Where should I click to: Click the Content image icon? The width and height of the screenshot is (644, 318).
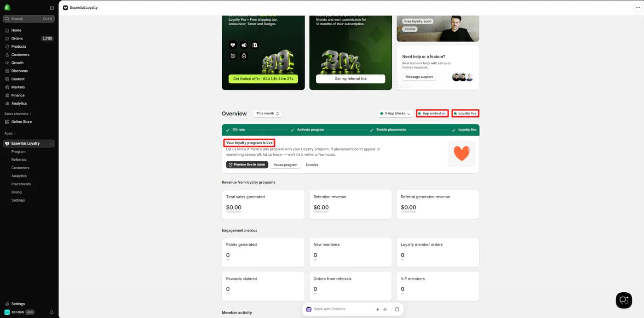point(7,79)
